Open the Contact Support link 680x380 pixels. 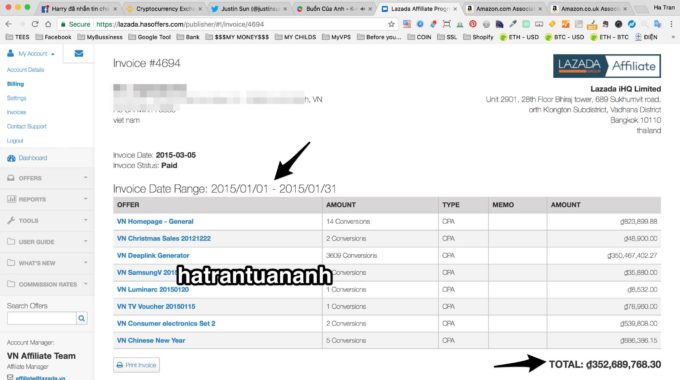[x=26, y=127]
